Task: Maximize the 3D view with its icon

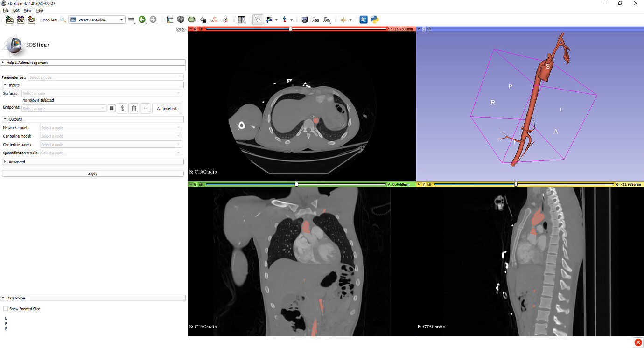Action: 428,29
